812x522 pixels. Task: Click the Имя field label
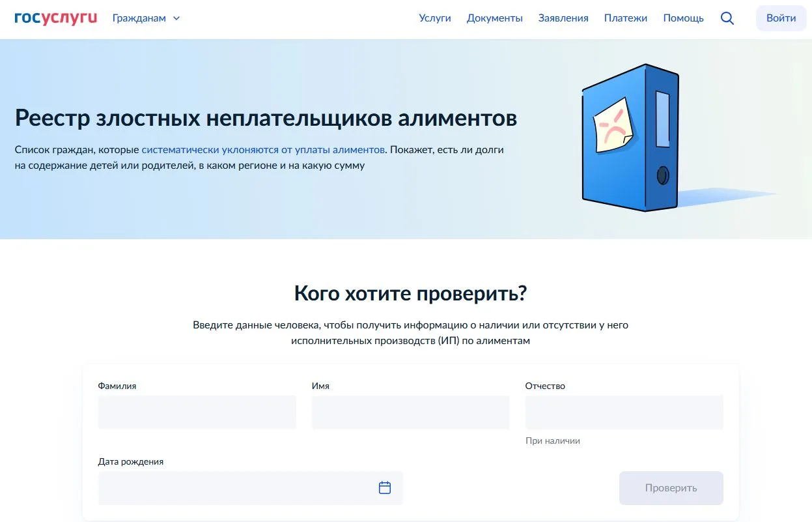(x=320, y=386)
